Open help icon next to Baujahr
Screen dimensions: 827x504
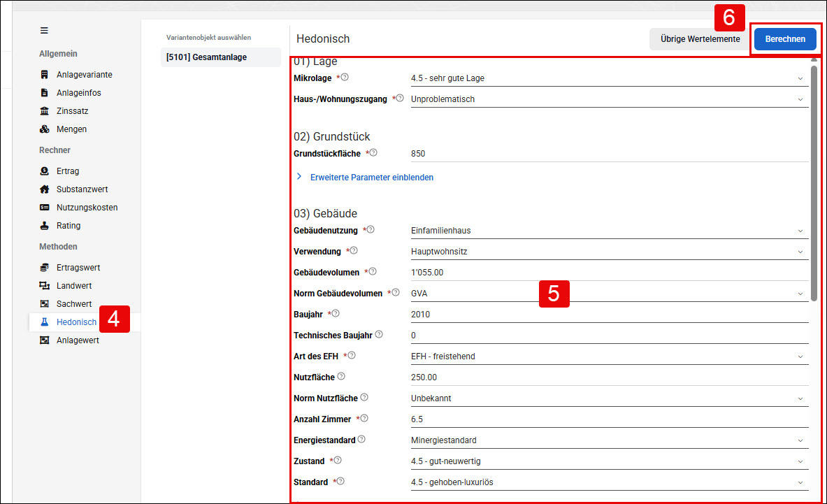point(336,313)
